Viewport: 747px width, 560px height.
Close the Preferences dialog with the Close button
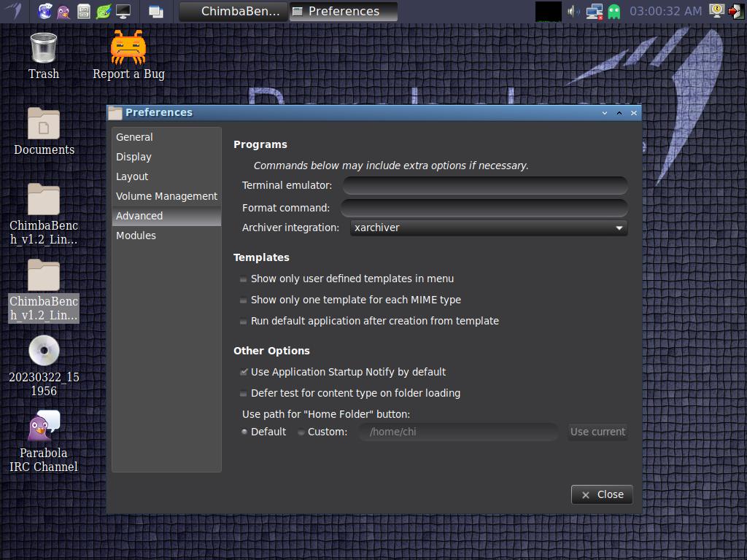pos(602,495)
